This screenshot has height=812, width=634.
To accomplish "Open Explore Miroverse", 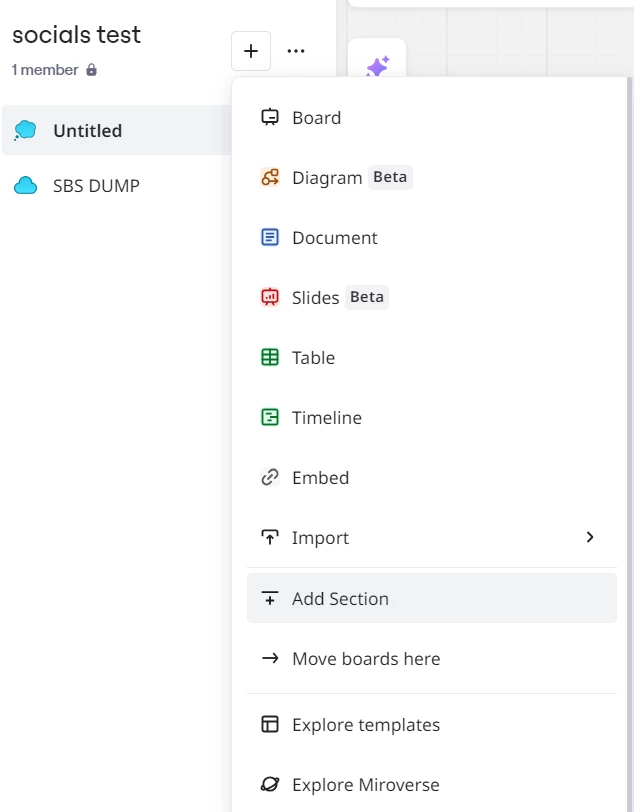I will coord(431,784).
